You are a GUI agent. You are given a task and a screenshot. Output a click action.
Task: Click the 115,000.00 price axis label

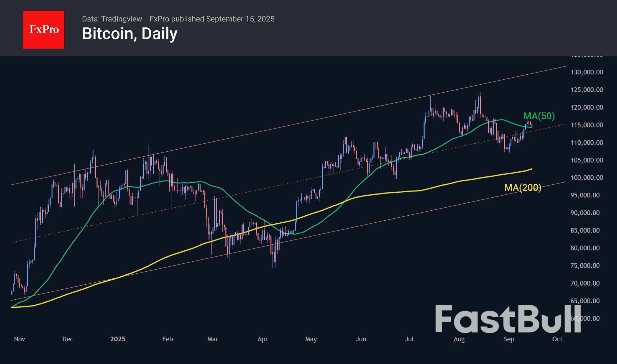click(x=587, y=125)
